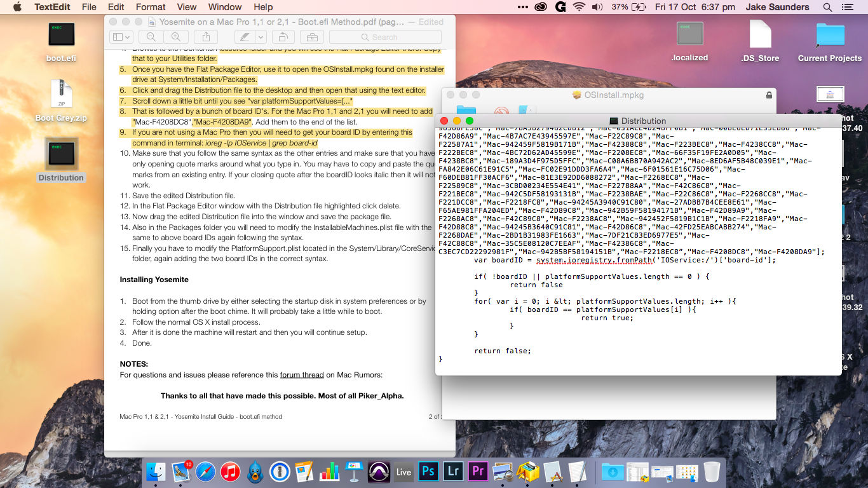Click the Wi-Fi status icon
Screen dimensions: 868x488
click(x=578, y=7)
